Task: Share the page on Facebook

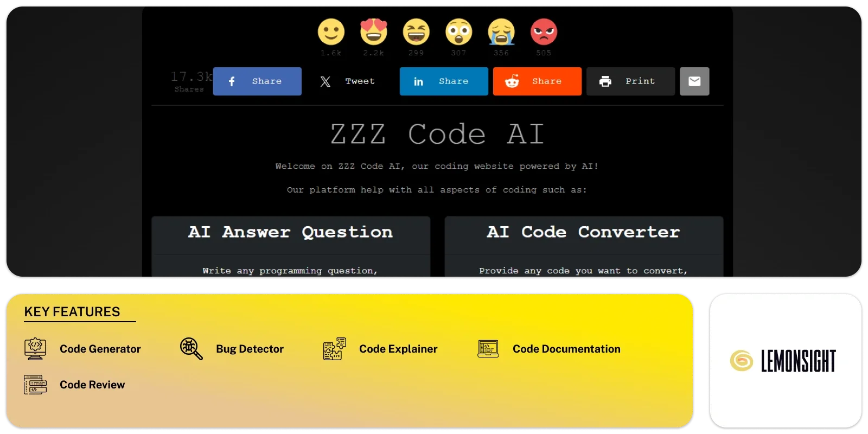Action: coord(257,81)
